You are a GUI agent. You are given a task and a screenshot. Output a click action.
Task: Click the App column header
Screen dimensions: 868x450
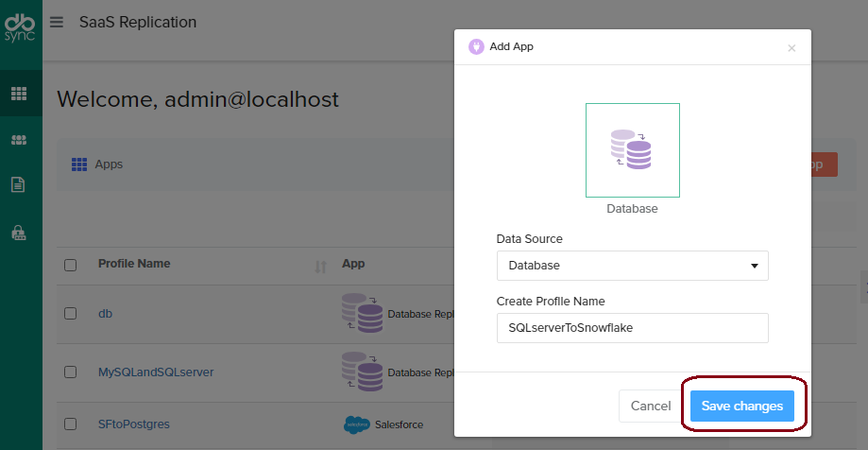pos(353,264)
